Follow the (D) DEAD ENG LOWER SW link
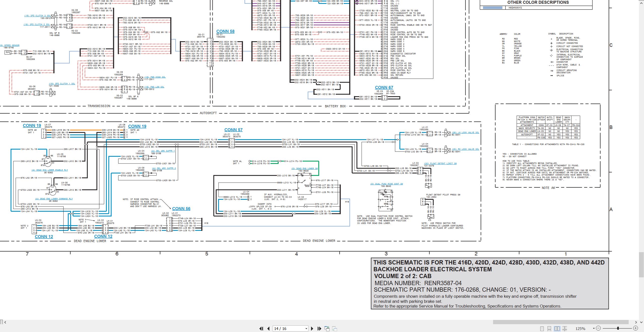The height and width of the screenshot is (332, 644). tap(305, 169)
